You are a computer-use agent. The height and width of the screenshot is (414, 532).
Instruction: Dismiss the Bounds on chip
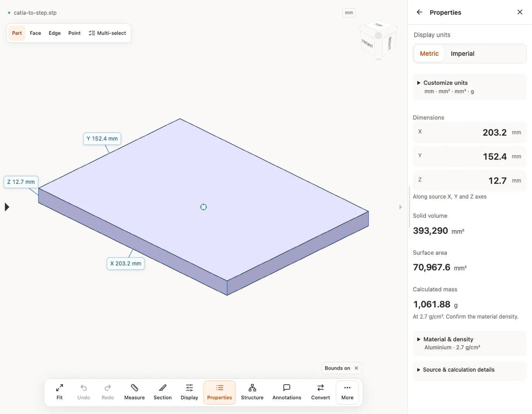(356, 368)
